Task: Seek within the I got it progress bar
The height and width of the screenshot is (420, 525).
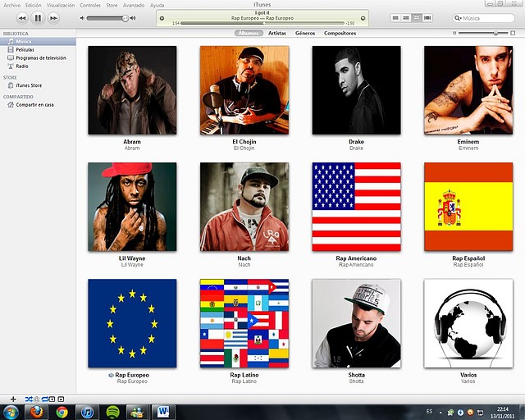Action: (262, 23)
